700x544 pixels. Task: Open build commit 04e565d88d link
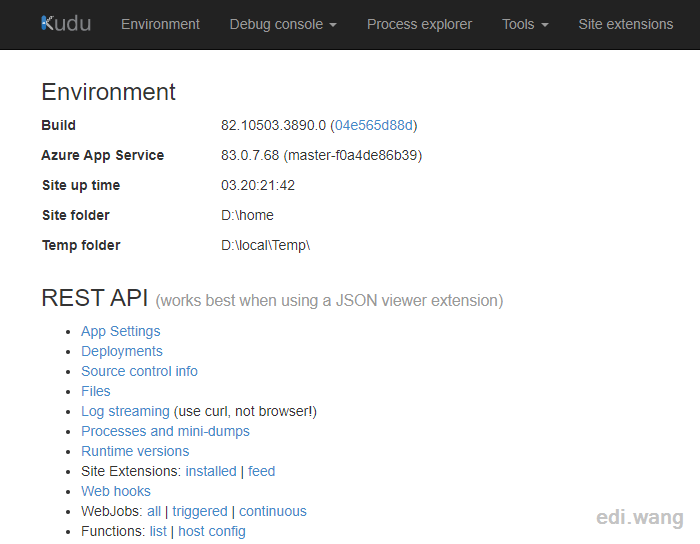(x=374, y=125)
